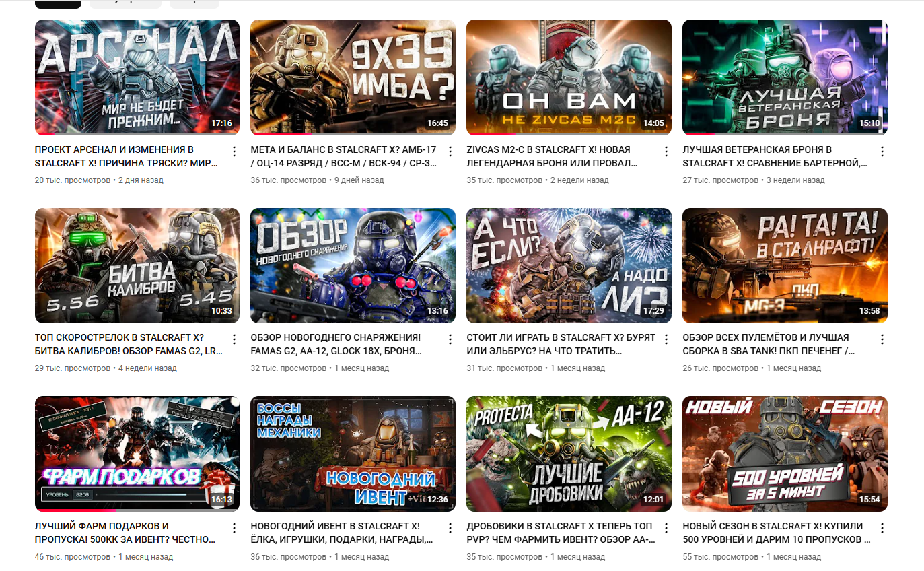Open options menu for ЛУЧШИЙ ФАРМ ПОДАРКОВ video
Viewport: 924px width, 571px height.
pyautogui.click(x=234, y=528)
